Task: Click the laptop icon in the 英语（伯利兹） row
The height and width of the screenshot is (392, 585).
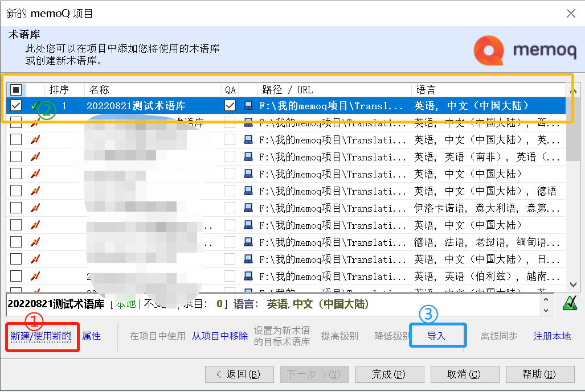Action: click(248, 276)
